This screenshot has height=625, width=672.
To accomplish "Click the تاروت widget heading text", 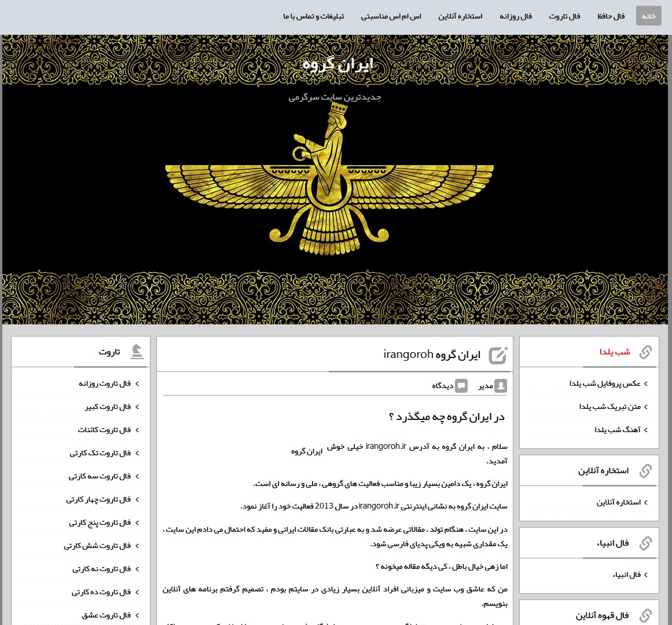I will (109, 352).
